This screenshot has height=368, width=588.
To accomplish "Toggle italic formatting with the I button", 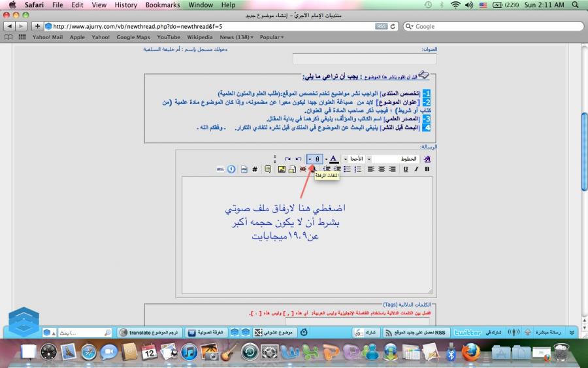I will point(416,169).
